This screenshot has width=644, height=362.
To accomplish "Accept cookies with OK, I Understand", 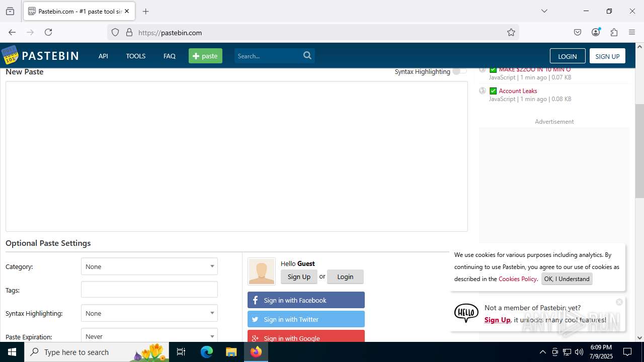I will (567, 279).
